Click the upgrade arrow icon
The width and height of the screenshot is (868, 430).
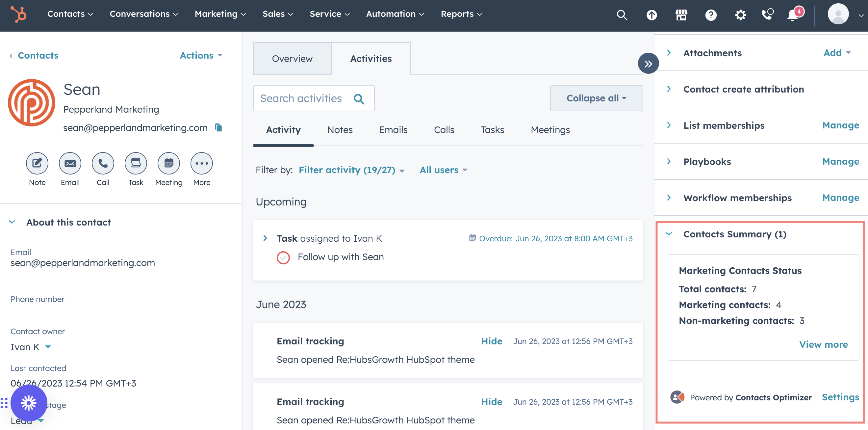(651, 15)
